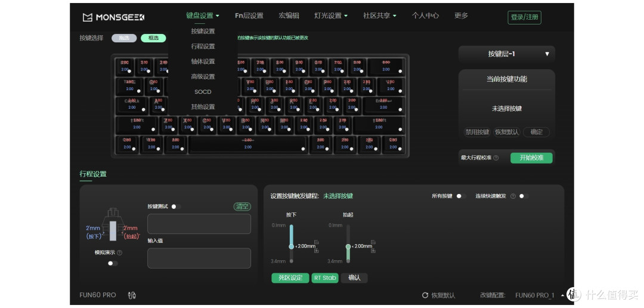Click the 按下 travel slider handle

tap(291, 247)
